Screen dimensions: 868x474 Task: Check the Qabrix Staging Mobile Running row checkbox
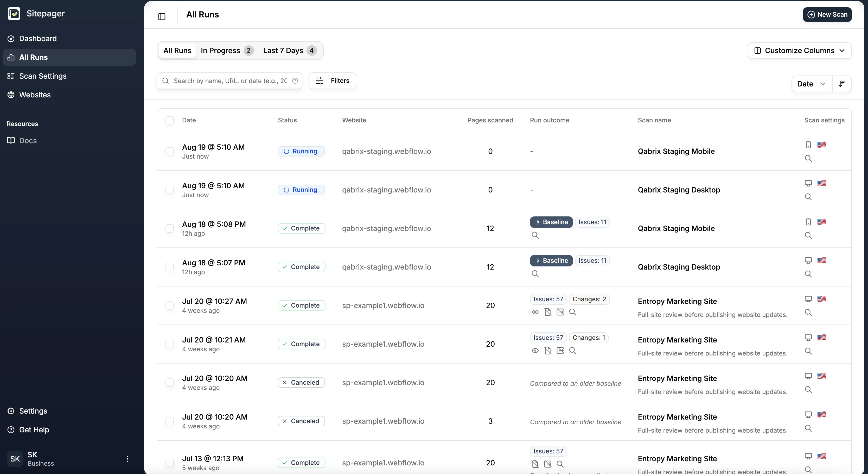point(169,151)
